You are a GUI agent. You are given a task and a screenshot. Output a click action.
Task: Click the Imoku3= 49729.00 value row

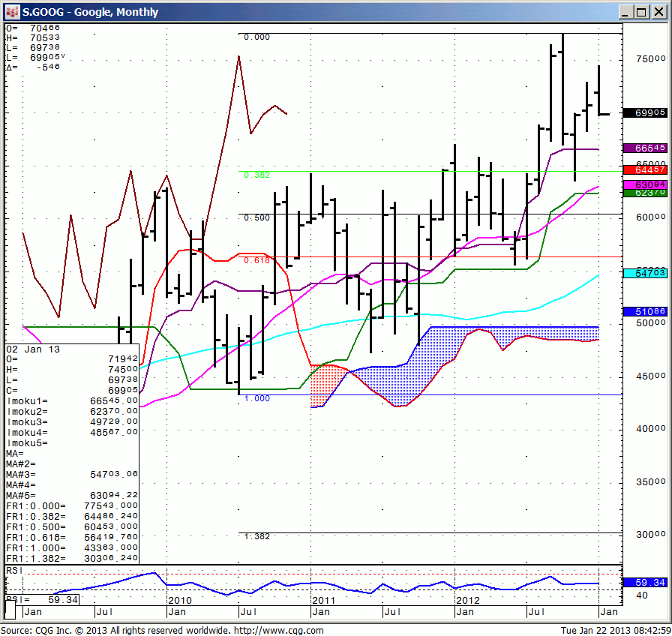click(72, 422)
